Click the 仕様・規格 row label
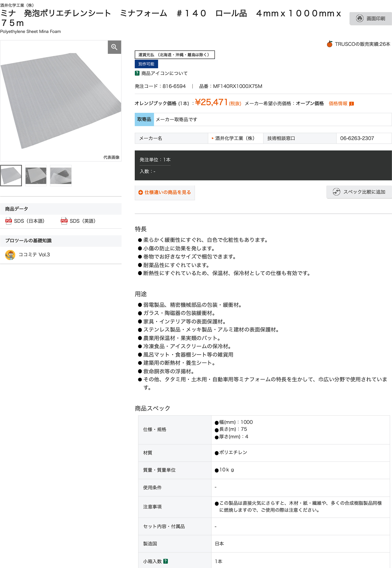 154,429
